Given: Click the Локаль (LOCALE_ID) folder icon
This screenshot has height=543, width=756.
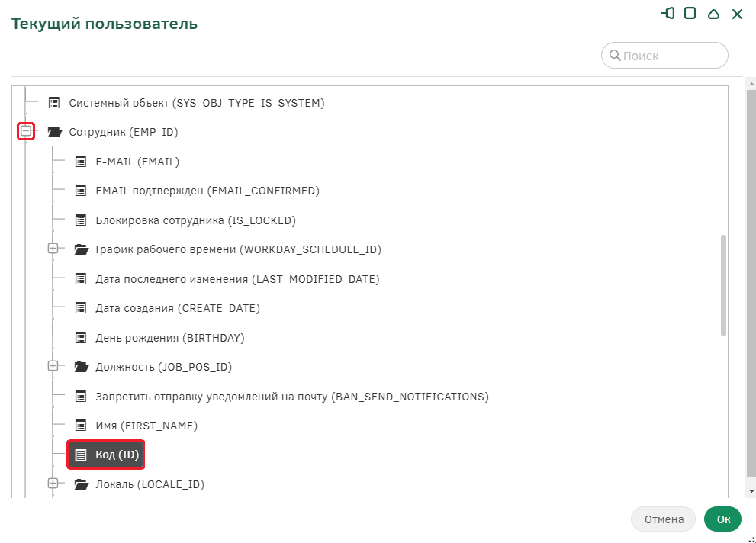Looking at the screenshot, I should tap(82, 484).
